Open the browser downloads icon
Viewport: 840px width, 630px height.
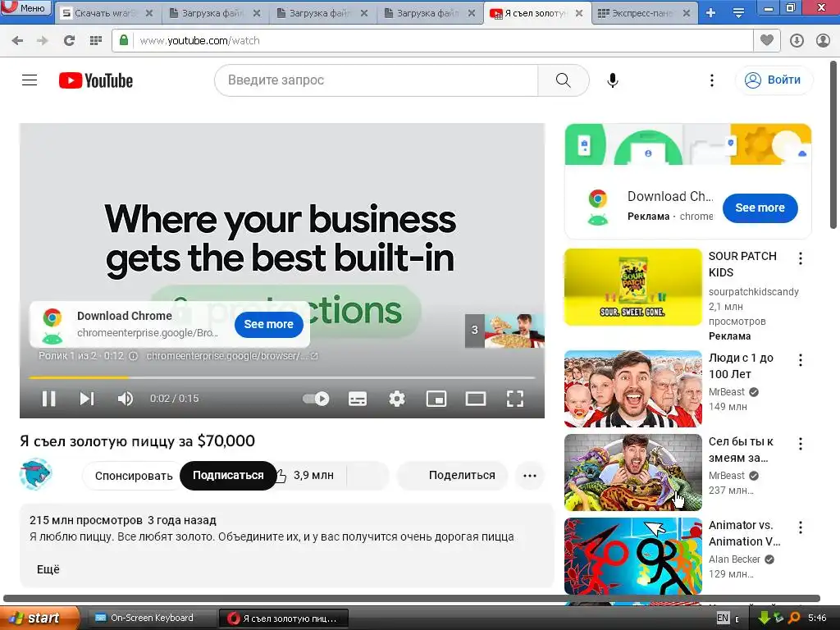click(x=797, y=41)
